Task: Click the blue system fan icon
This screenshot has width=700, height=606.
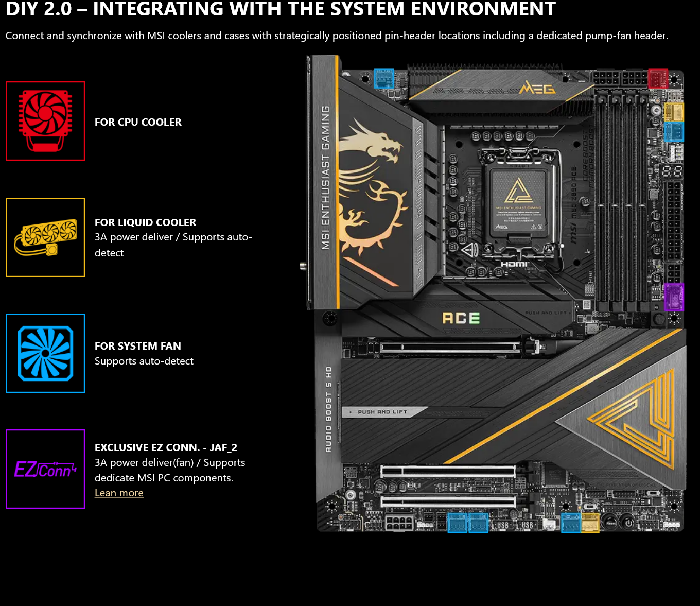Action: (x=45, y=353)
